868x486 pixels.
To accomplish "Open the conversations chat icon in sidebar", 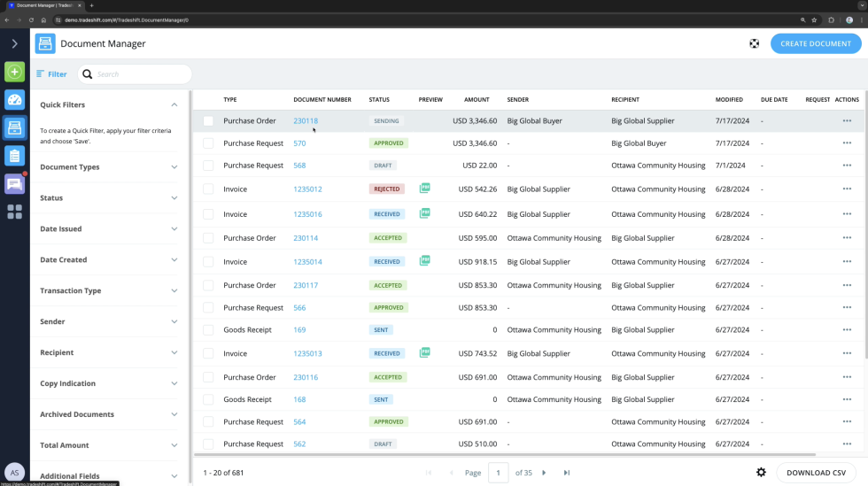I will [14, 184].
